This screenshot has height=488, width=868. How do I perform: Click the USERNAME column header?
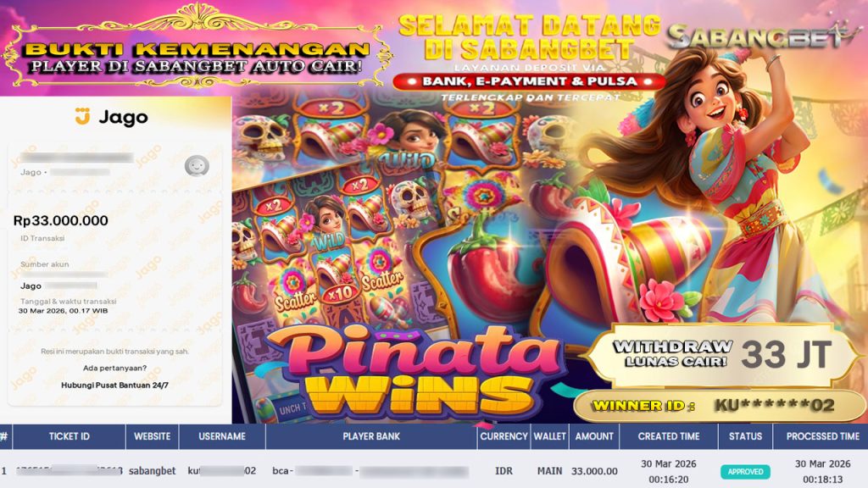(222, 436)
